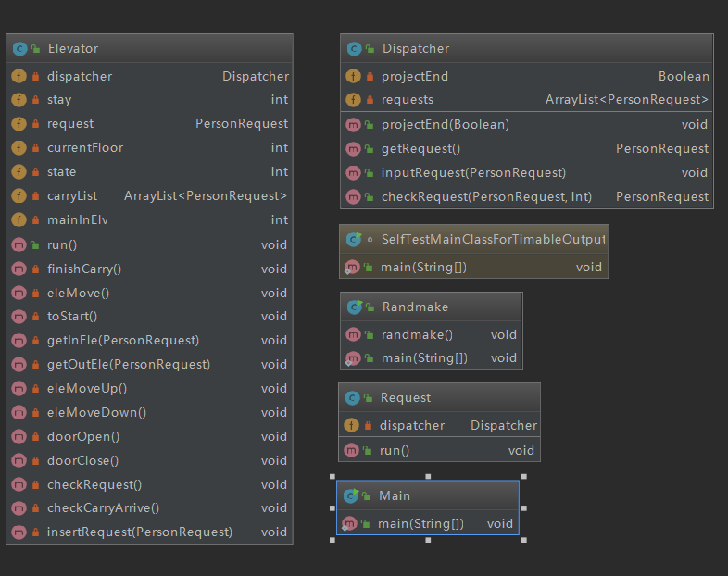This screenshot has width=728, height=576.
Task: Click the method icon beside doorOpen()
Action: (19, 436)
